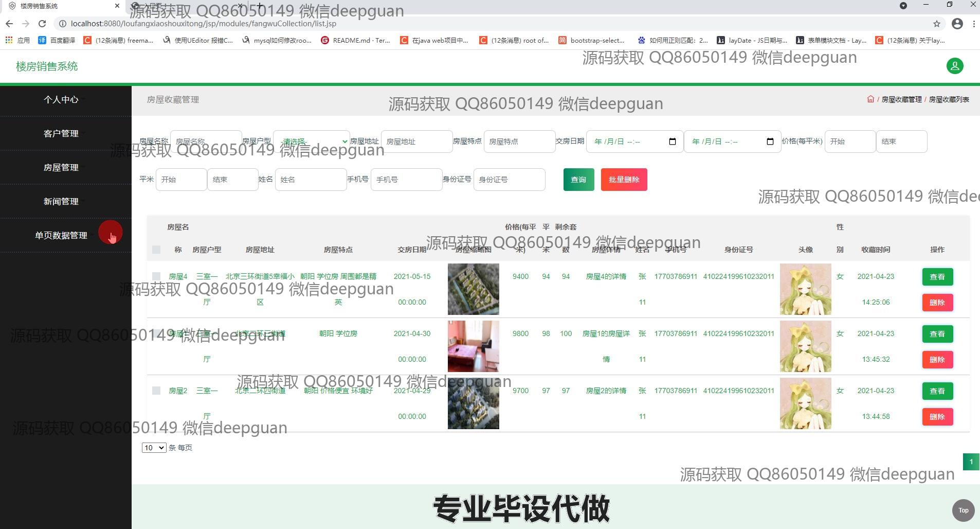The image size is (980, 529).
Task: Expand 房屋管理 in the sidebar
Action: pyautogui.click(x=61, y=167)
